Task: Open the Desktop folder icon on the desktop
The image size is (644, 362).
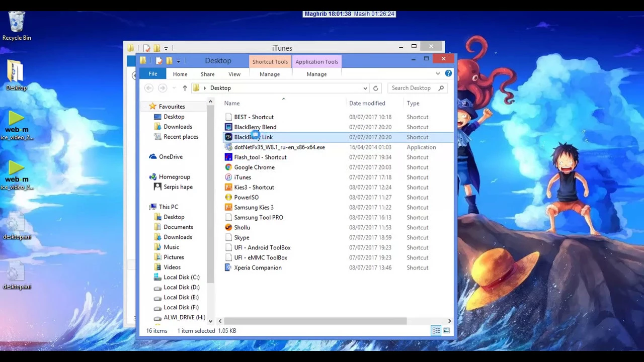Action: [x=16, y=75]
